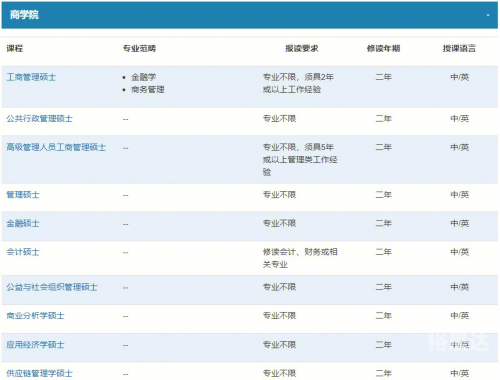Viewport: 500px width, 380px height.
Task: Select the 金融学 bullet item
Action: 144,77
